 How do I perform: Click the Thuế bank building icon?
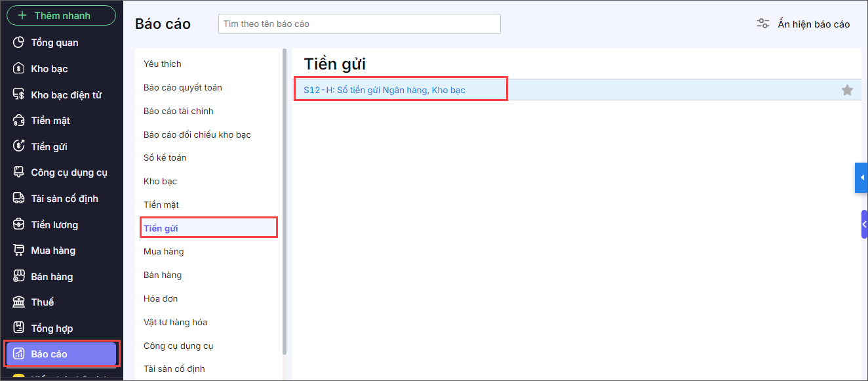click(x=19, y=302)
